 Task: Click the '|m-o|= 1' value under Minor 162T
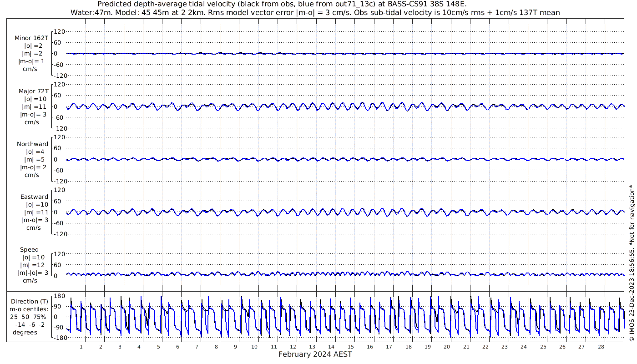[x=31, y=61]
